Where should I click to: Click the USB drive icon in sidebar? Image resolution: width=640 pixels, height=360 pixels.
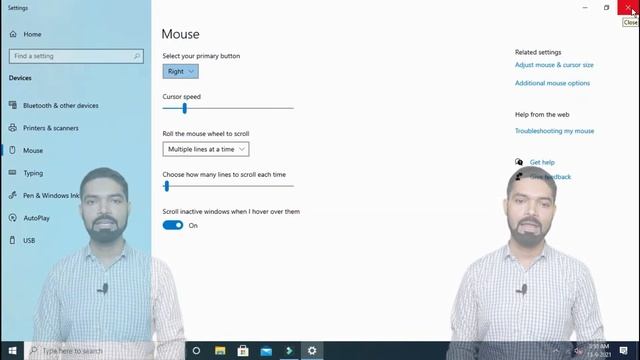[x=12, y=240]
